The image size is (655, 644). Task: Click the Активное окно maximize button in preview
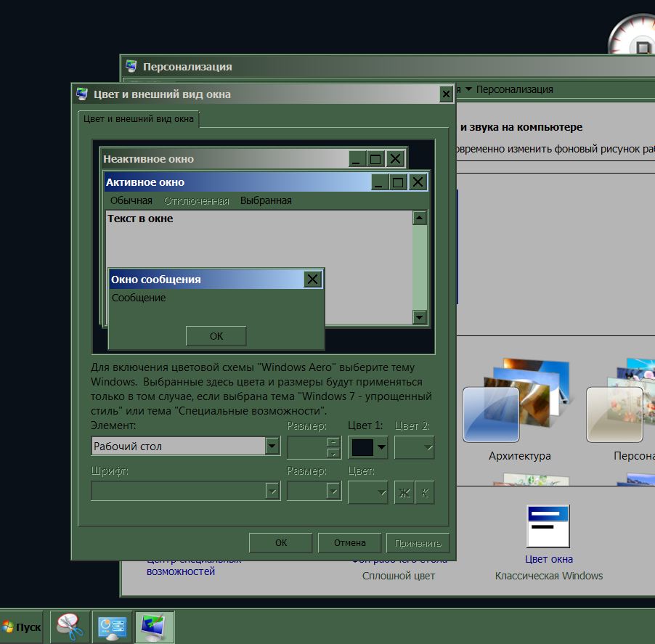point(398,182)
